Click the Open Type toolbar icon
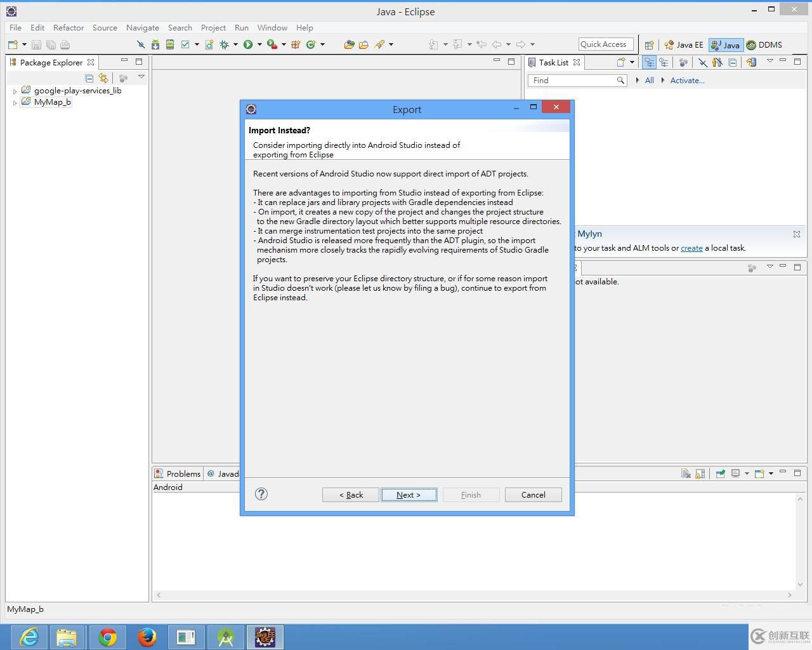Viewport: 812px width, 650px height. point(349,44)
